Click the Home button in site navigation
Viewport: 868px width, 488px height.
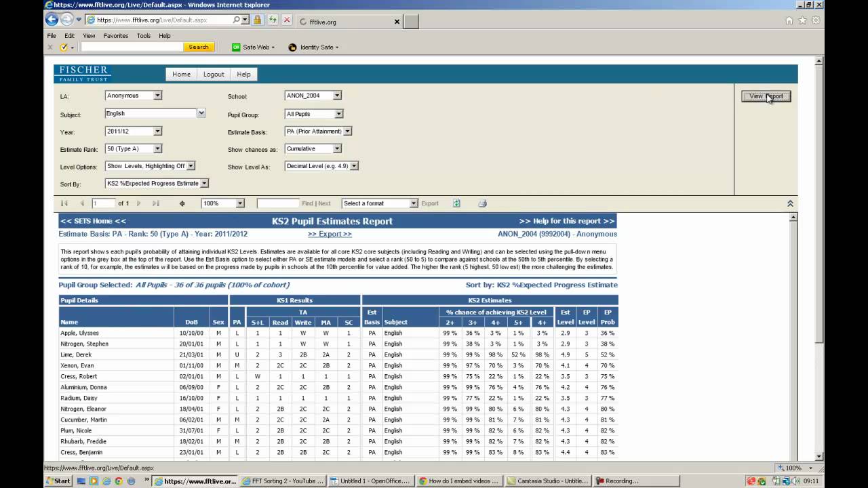click(181, 75)
